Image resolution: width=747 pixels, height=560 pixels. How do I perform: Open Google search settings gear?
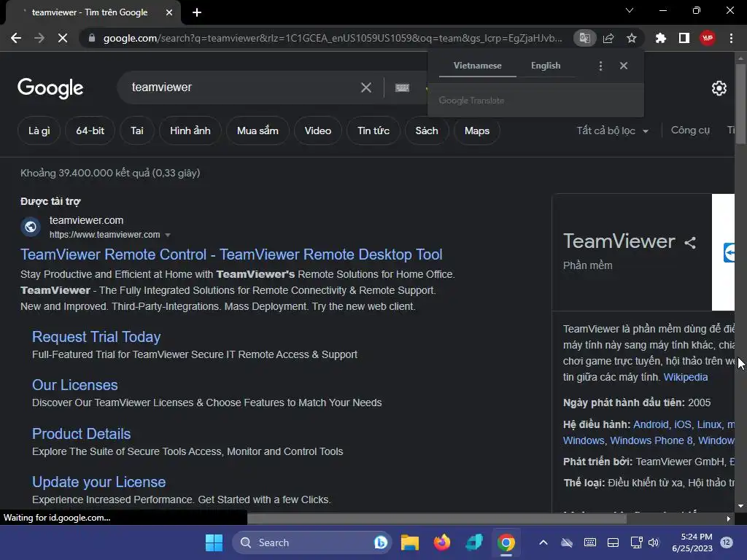point(719,88)
